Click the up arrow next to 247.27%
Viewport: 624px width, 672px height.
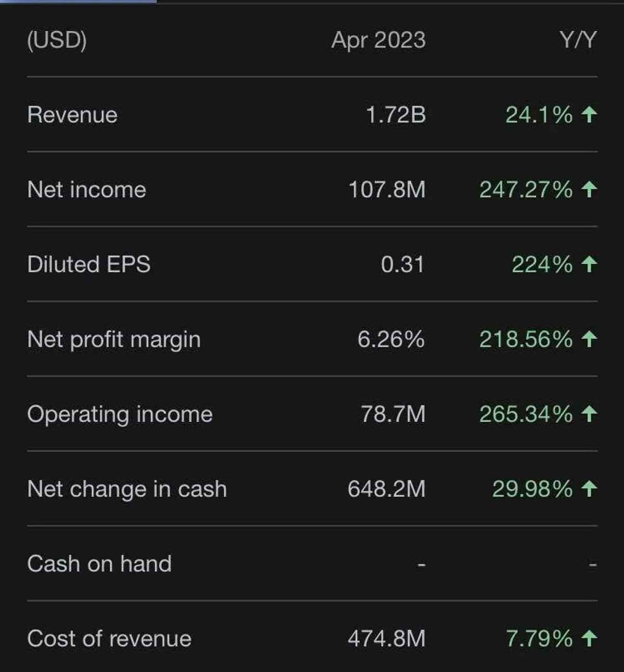[x=589, y=189]
